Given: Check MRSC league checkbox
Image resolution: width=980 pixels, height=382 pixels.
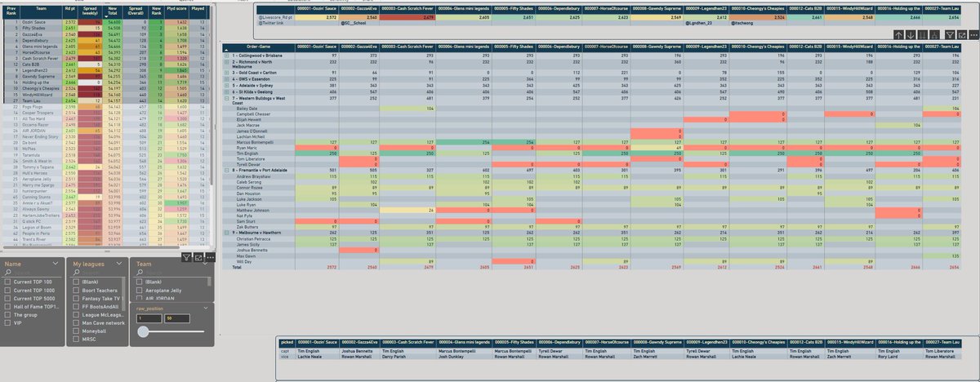Looking at the screenshot, I should pos(76,339).
